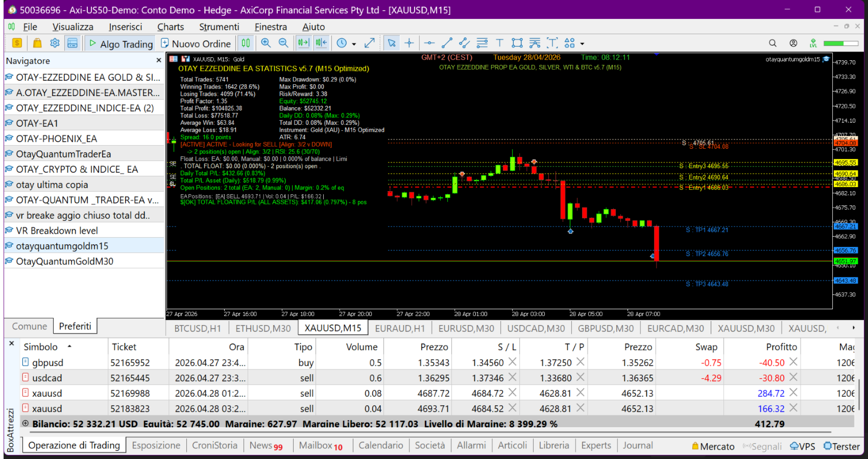Toggle chart shift from right edge
The image size is (868, 459).
(321, 43)
